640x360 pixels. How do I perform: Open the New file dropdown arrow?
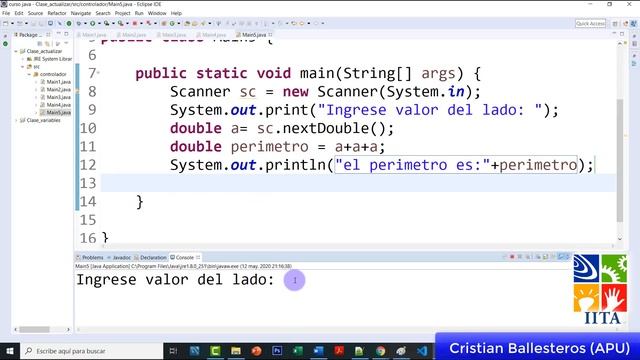(12, 23)
